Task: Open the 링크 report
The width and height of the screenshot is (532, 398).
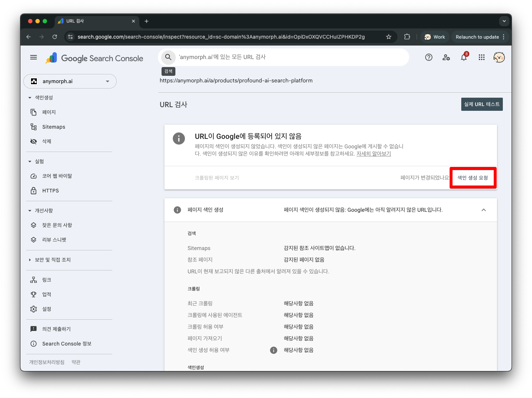Action: click(46, 280)
